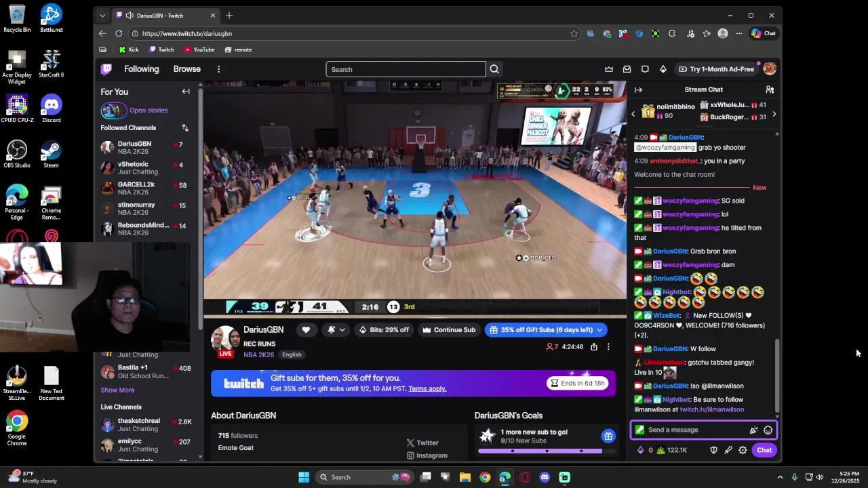Open the Copilot Chat button in browser
Viewport: 868px width, 488px height.
tap(764, 33)
